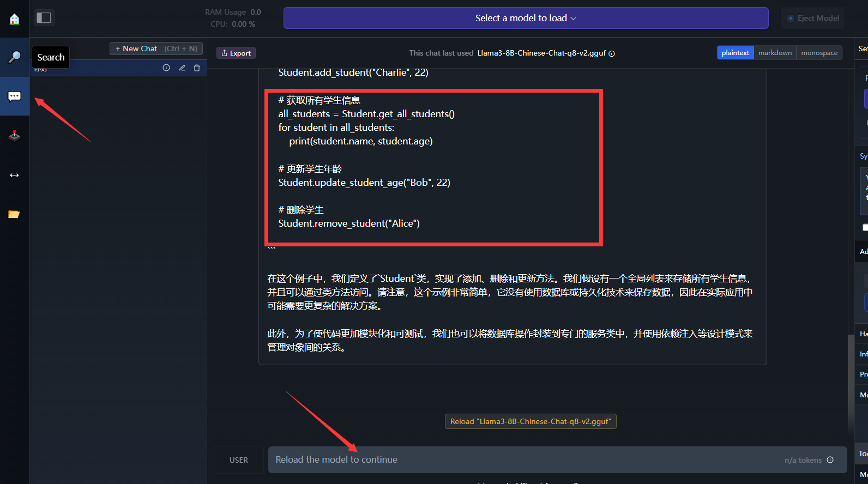Viewport: 868px width, 484px height.
Task: Click the line for student in all_students:
Action: coord(336,128)
